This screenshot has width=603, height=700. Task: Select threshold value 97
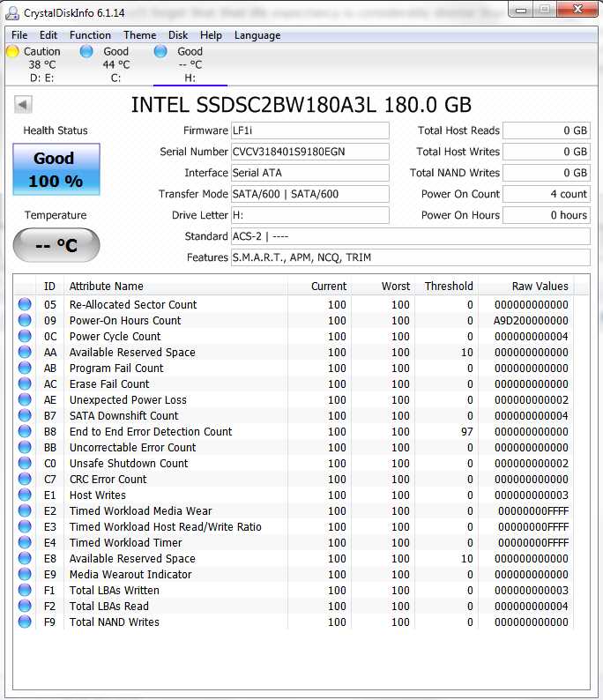coord(467,432)
